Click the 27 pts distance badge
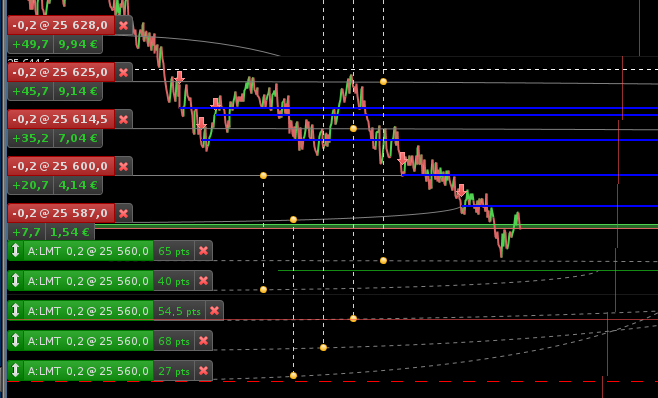The image size is (658, 398). (174, 371)
